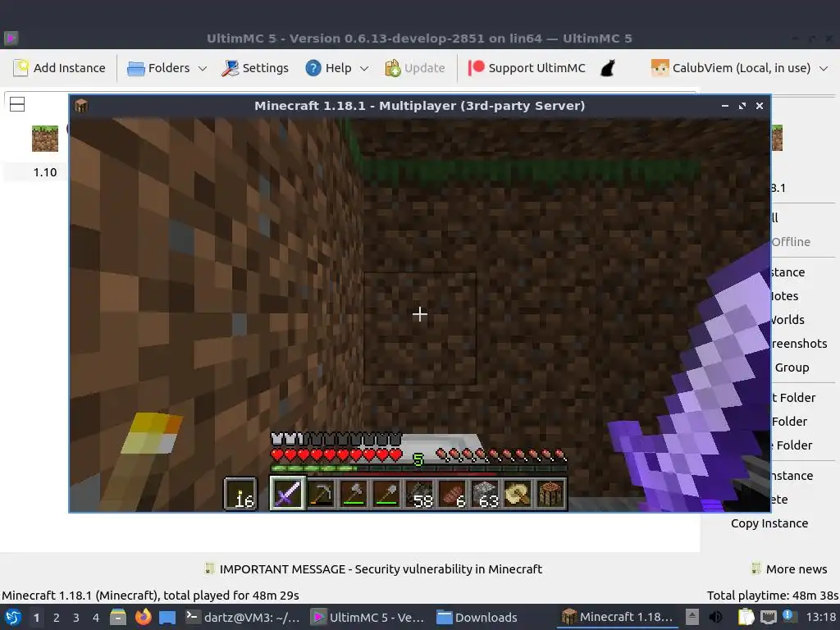Image resolution: width=840 pixels, height=630 pixels.
Task: Switch to the Minecraft 1.18 taskbar entry
Action: 618,617
